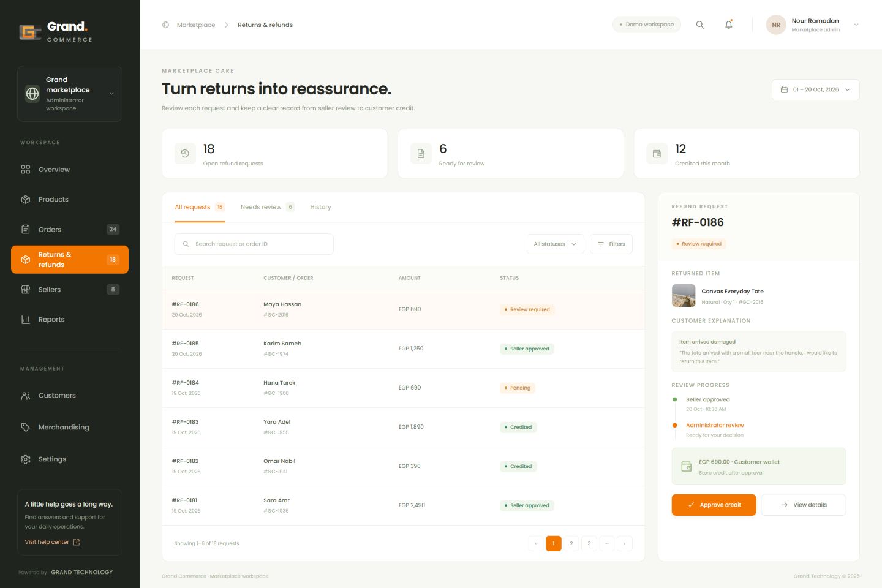Click the Settings gear icon

click(26, 459)
